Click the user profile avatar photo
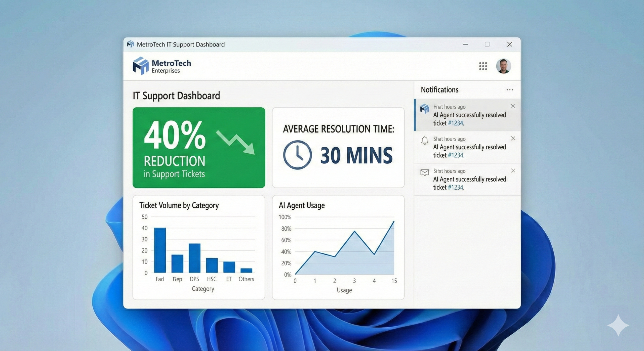Image resolution: width=644 pixels, height=351 pixels. (x=503, y=66)
